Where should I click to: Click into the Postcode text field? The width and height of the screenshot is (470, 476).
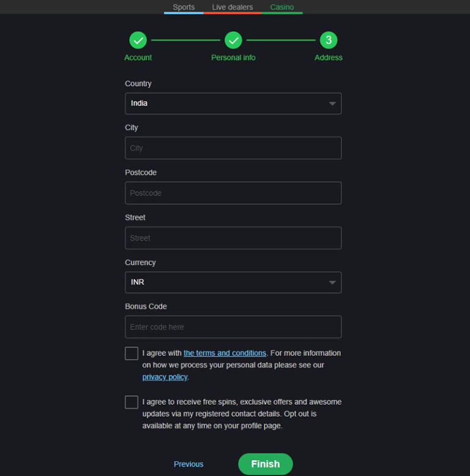point(233,193)
